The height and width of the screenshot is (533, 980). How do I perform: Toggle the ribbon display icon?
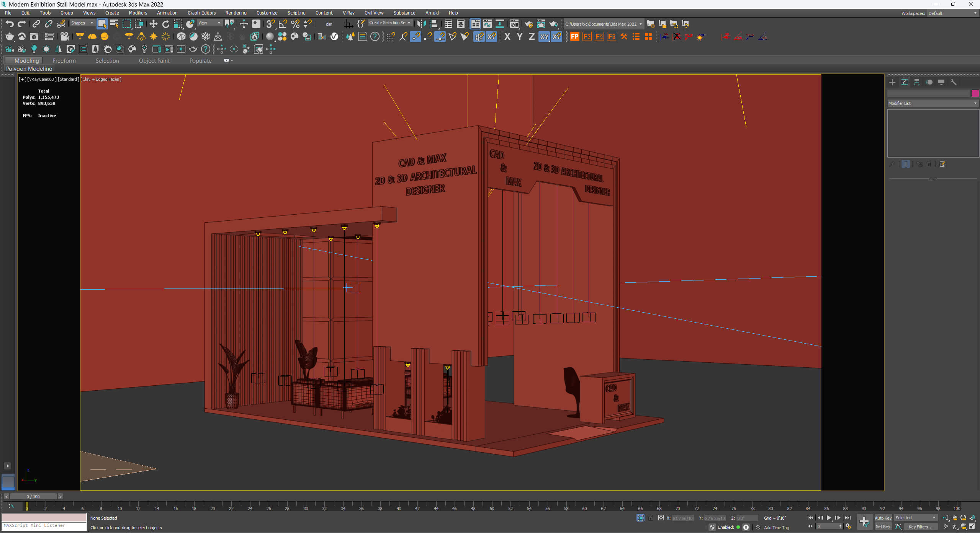click(475, 24)
